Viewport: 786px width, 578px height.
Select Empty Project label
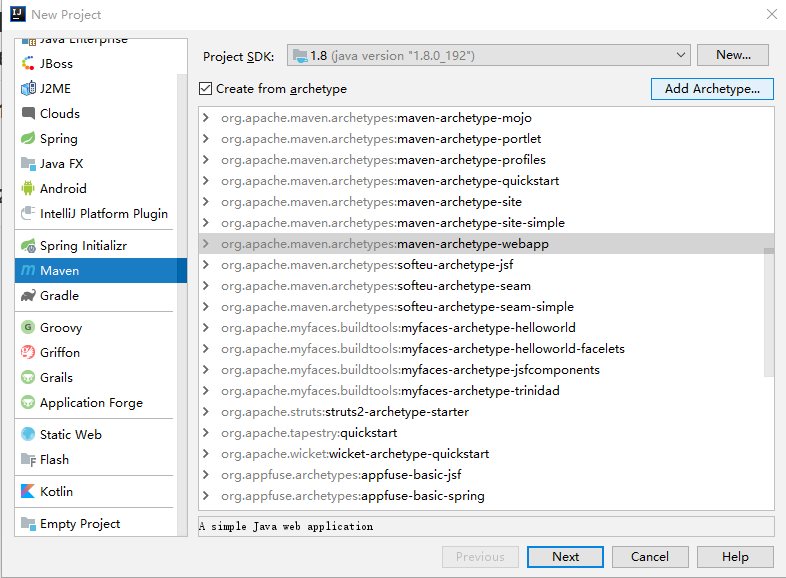(80, 524)
